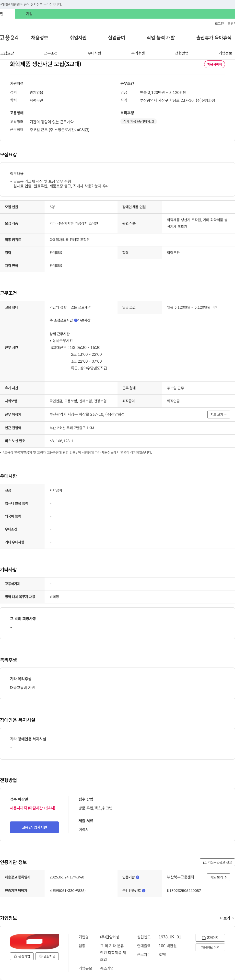This screenshot has width=235, height=980.
Task: Click the contact 박의정(051-330-9836)
Action: pyautogui.click(x=67, y=891)
